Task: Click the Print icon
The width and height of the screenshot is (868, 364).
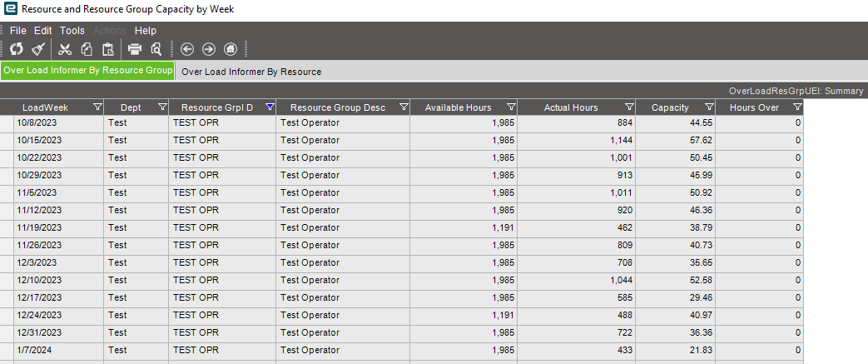Action: tap(135, 48)
